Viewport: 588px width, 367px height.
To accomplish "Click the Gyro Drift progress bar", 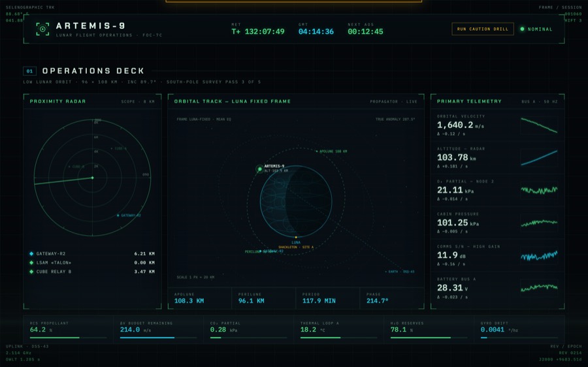I will coord(519,338).
